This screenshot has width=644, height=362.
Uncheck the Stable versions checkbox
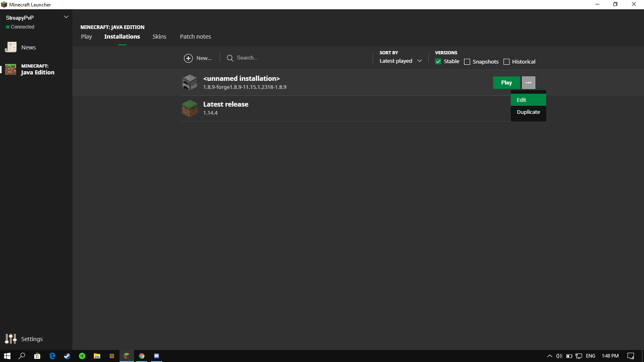438,62
